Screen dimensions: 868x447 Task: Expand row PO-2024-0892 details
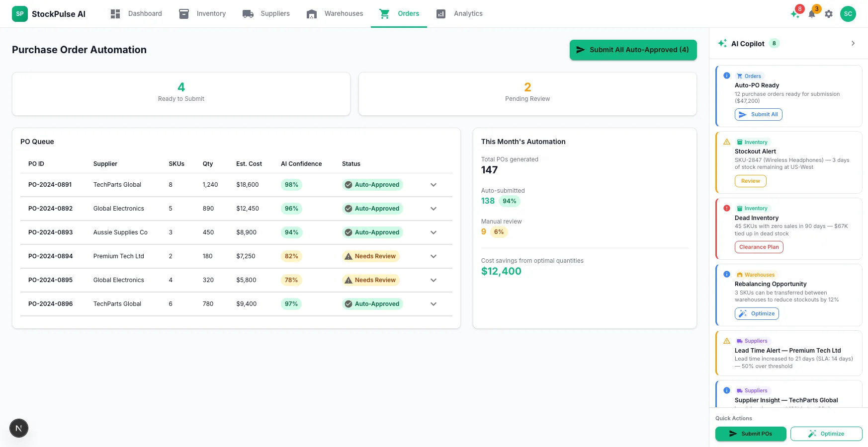434,209
